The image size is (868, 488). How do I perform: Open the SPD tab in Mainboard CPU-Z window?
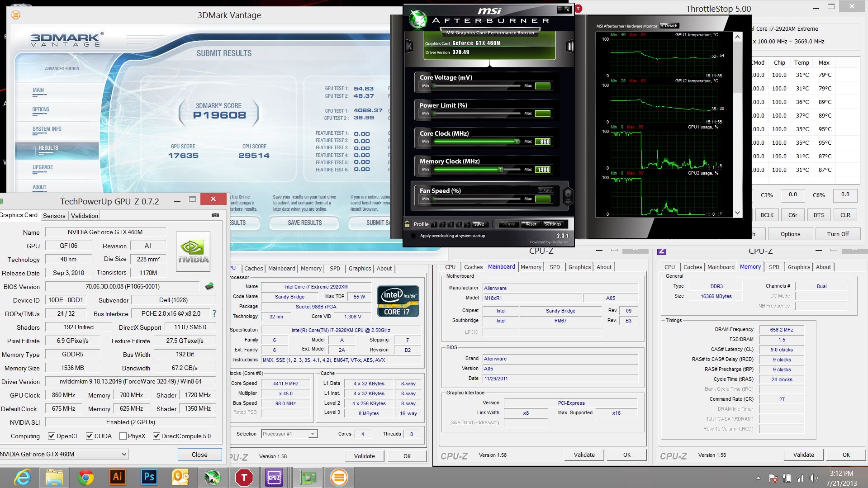point(555,267)
